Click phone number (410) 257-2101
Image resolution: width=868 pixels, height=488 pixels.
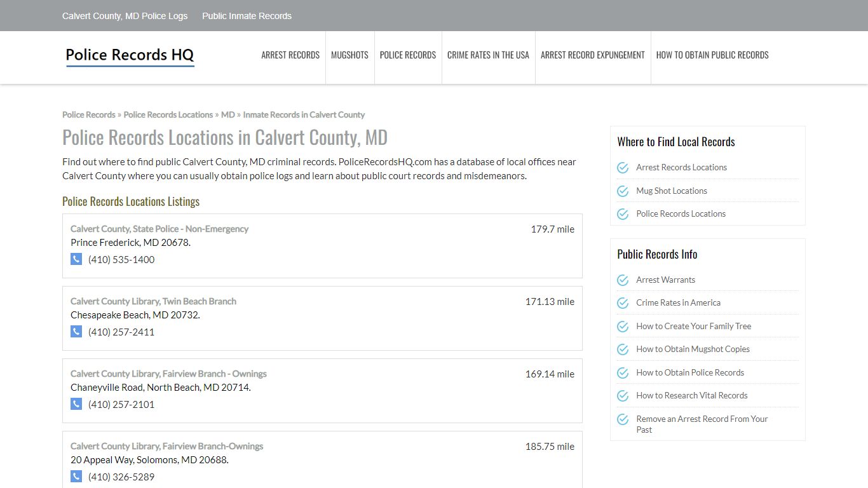tap(121, 404)
